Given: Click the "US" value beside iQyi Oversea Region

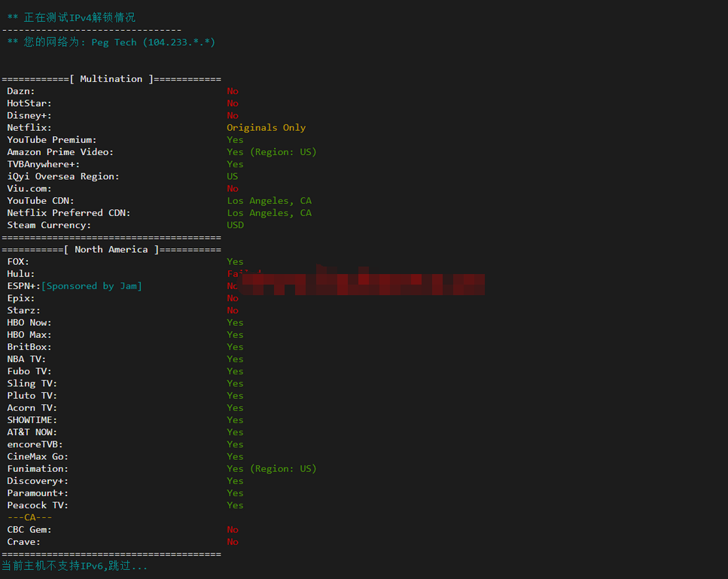Looking at the screenshot, I should point(233,176).
